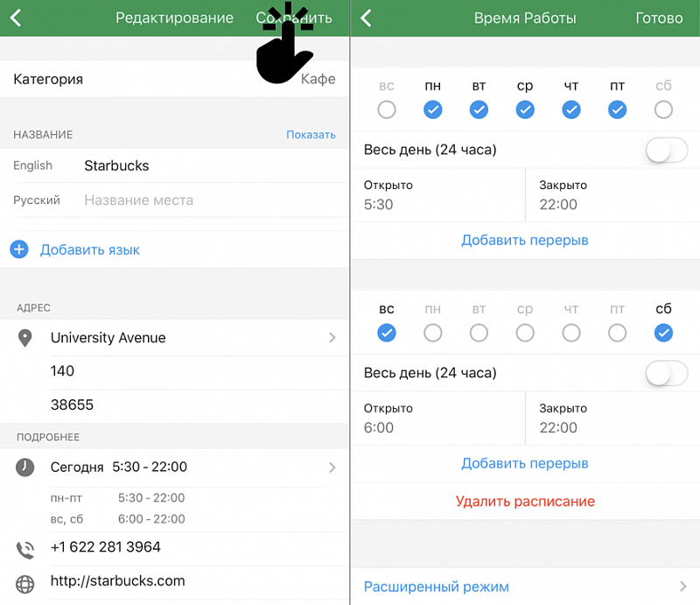This screenshot has width=700, height=605.
Task: Edit the house number field 140
Action: click(x=199, y=371)
